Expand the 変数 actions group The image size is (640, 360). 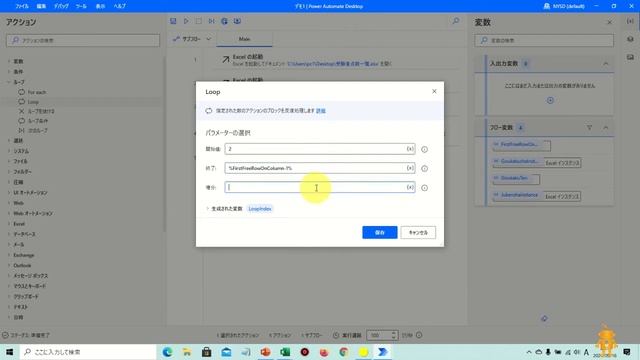point(9,61)
